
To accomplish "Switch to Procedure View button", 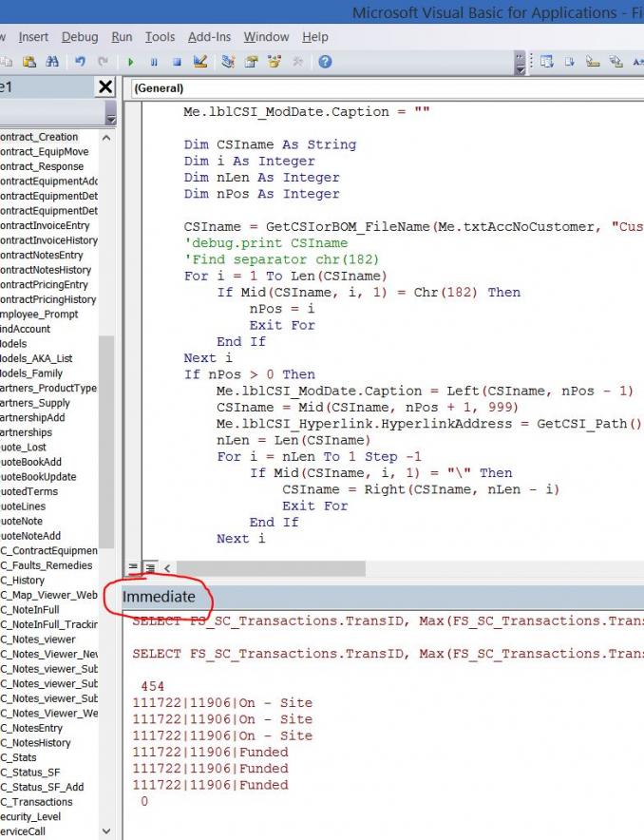I will (133, 568).
